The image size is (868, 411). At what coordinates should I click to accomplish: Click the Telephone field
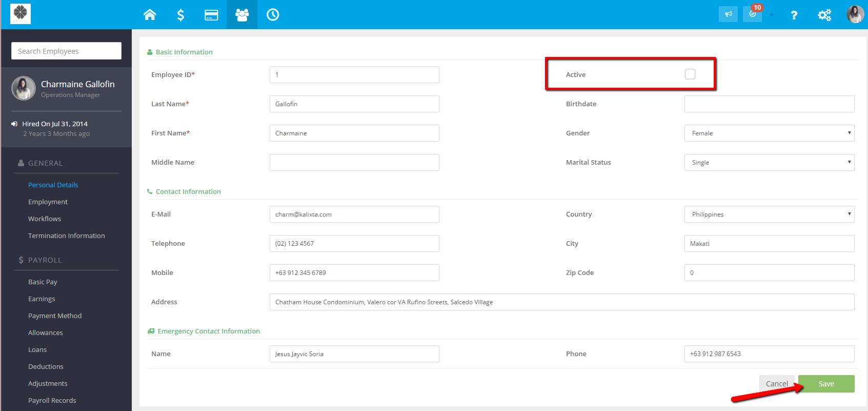(x=354, y=244)
